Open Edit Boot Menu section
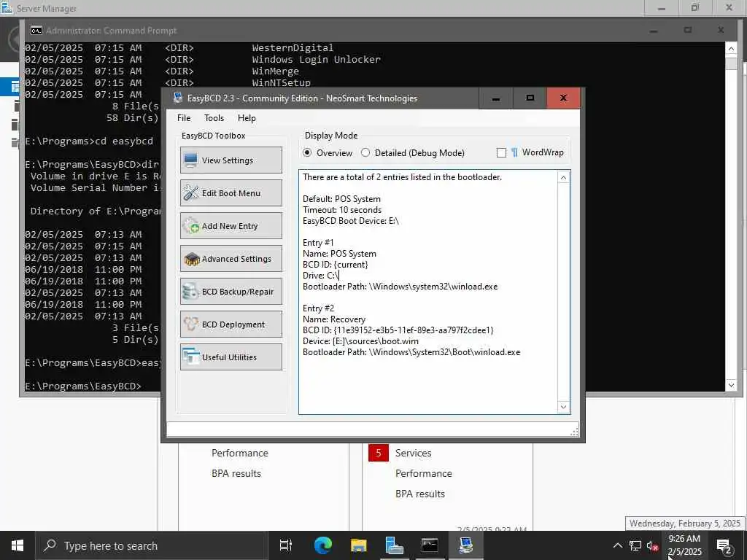This screenshot has height=560, width=747. pos(231,192)
